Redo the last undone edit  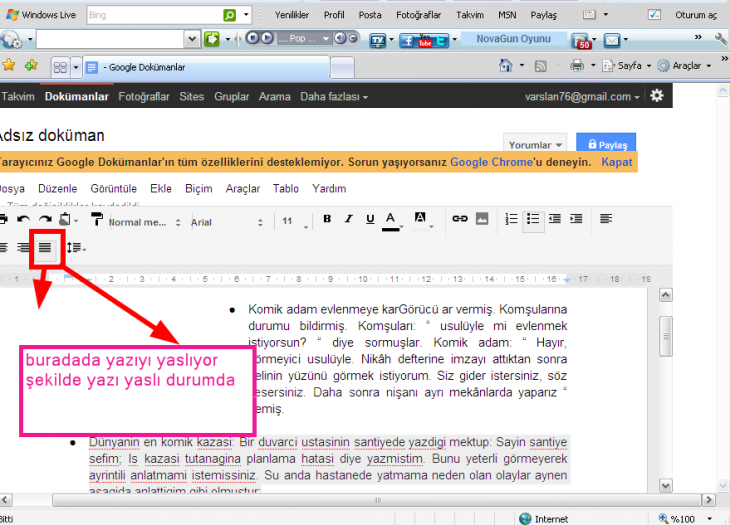click(45, 219)
